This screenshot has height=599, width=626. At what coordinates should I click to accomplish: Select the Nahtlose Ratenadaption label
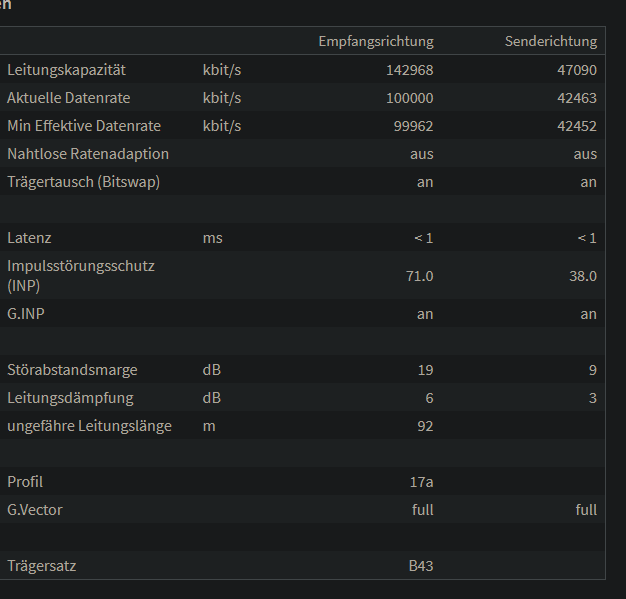pyautogui.click(x=88, y=154)
